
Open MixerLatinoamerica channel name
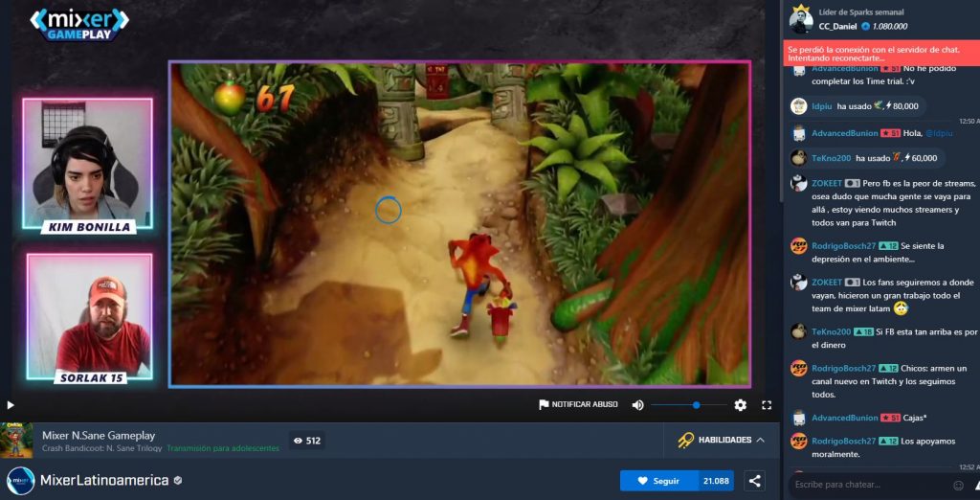pos(104,481)
